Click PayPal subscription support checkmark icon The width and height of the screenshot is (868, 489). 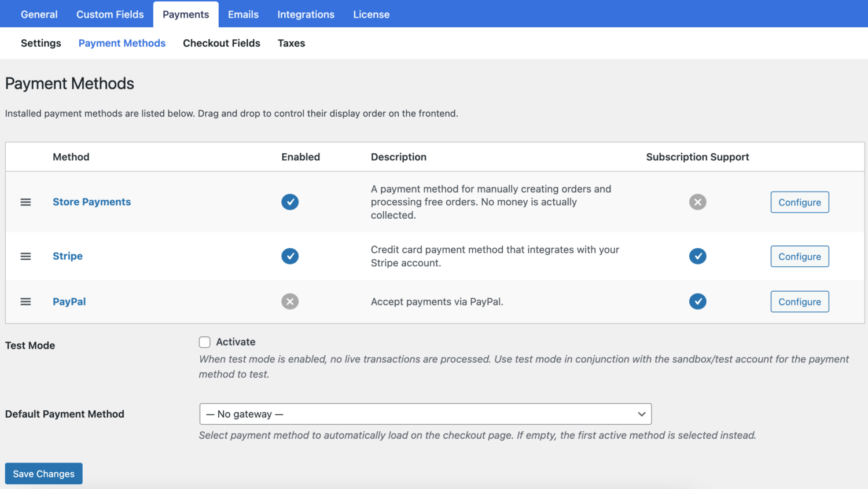tap(698, 302)
